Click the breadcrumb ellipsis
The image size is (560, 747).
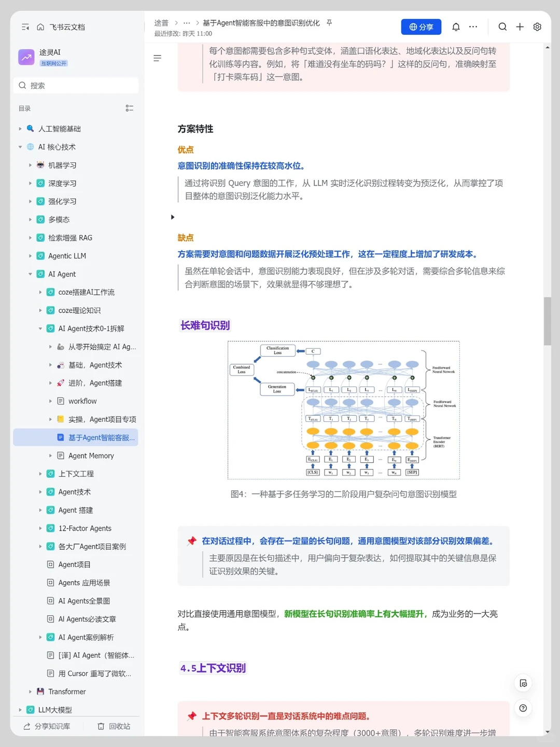(187, 23)
